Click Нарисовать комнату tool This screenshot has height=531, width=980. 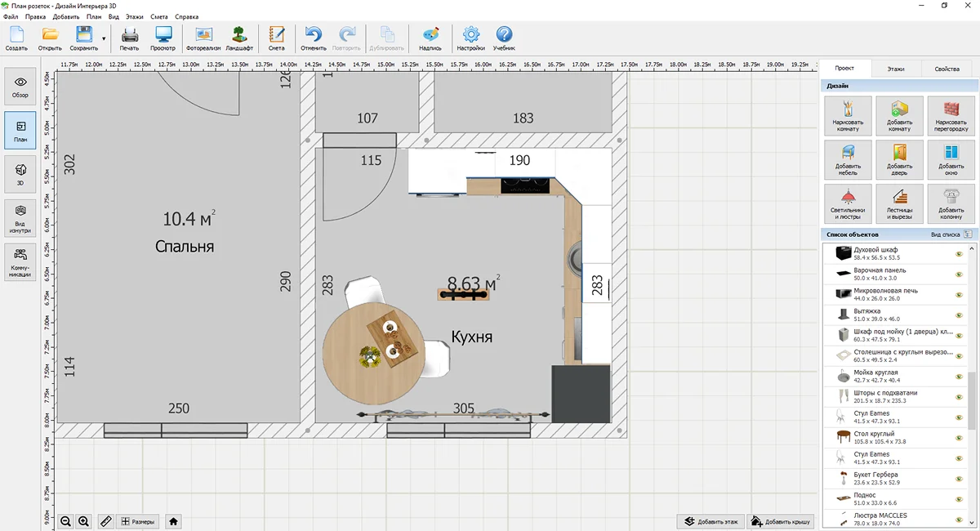click(x=848, y=116)
